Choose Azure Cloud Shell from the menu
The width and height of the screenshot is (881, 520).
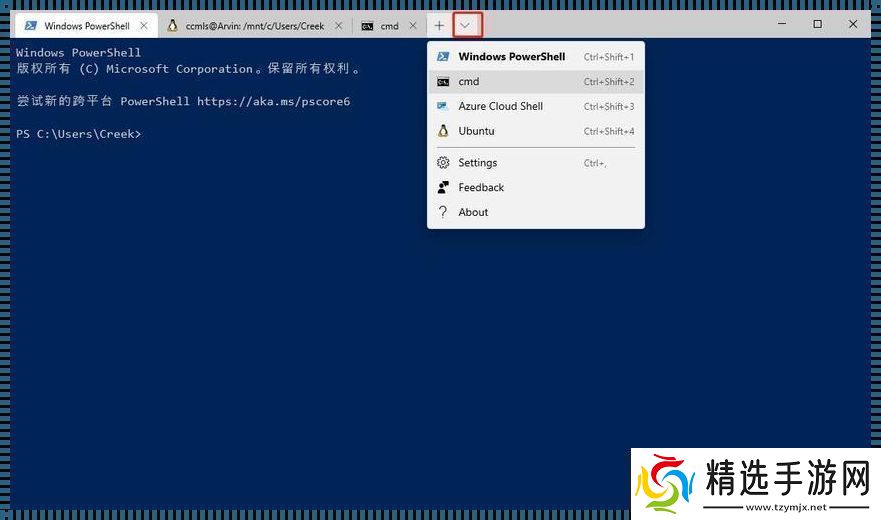[500, 106]
